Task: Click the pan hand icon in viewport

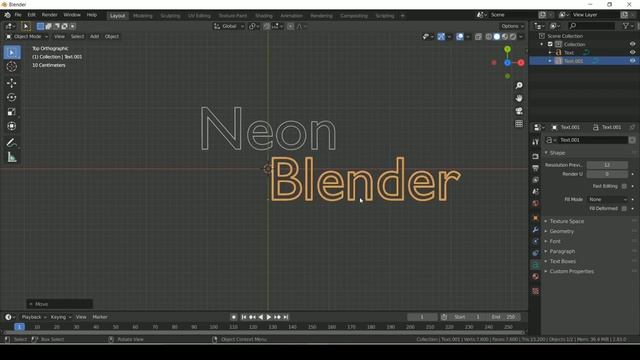Action: point(519,98)
